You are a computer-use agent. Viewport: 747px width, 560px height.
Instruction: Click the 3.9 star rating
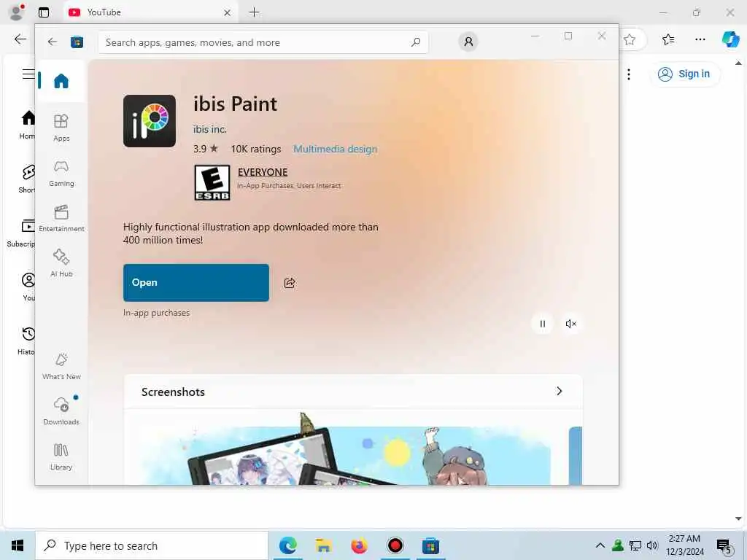(x=205, y=149)
